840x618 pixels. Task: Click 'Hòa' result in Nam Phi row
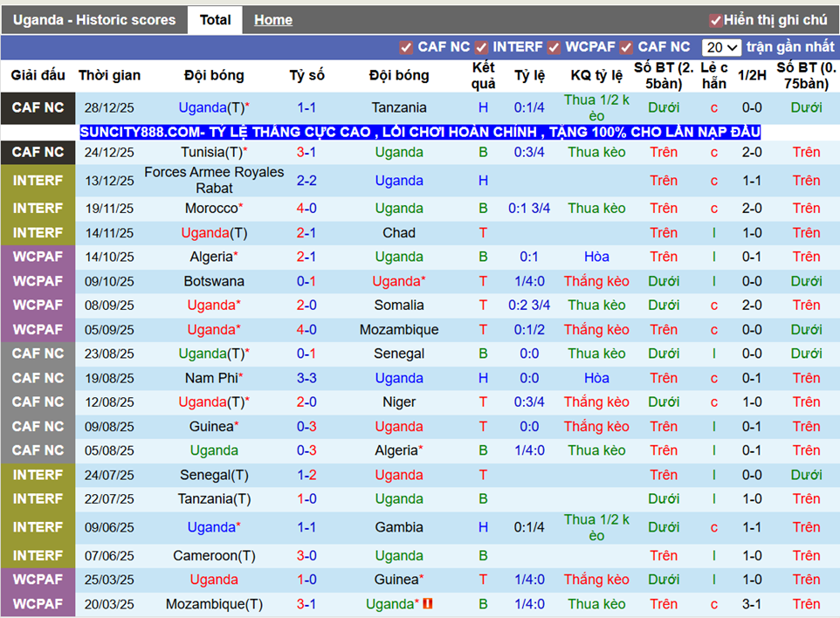click(596, 378)
